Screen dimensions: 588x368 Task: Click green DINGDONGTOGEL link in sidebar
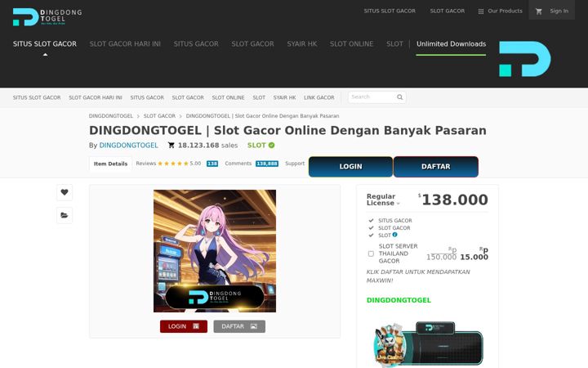click(x=399, y=300)
